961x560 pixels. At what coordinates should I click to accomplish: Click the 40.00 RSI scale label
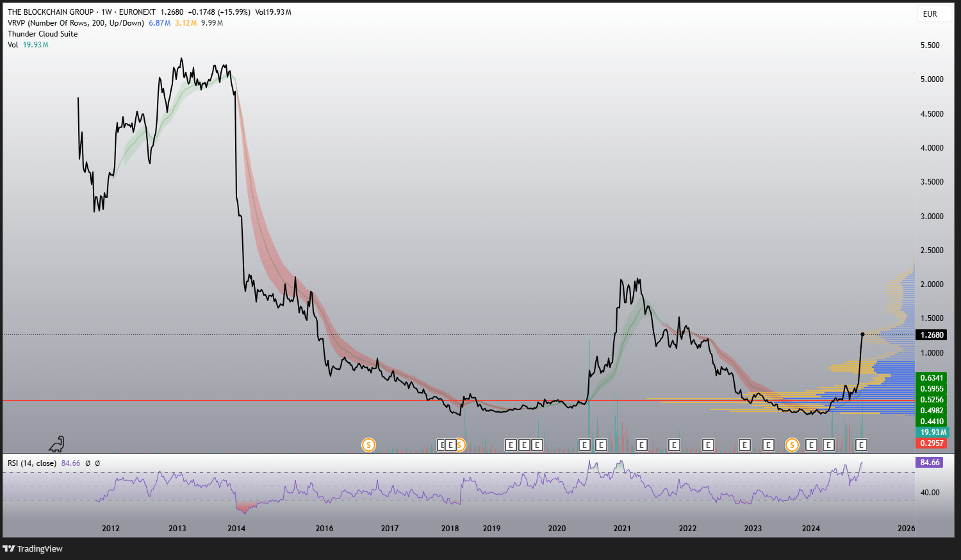pyautogui.click(x=930, y=493)
